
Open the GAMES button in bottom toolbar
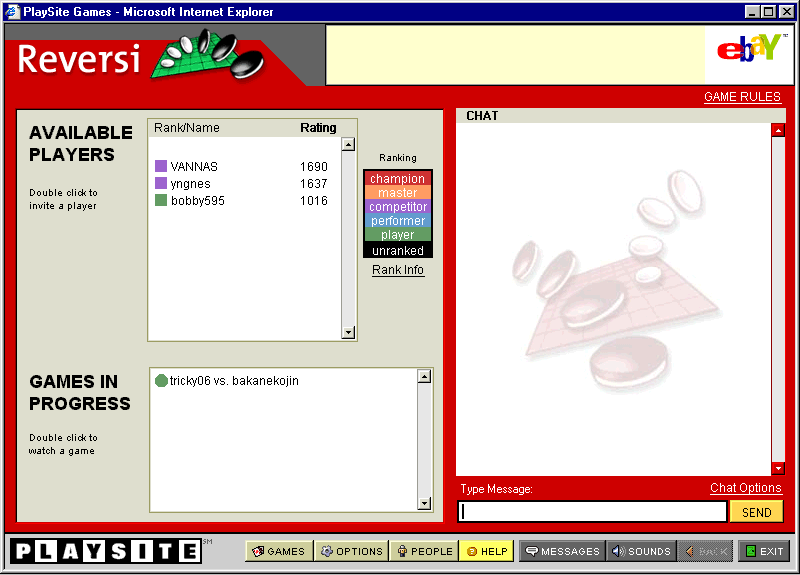point(280,551)
